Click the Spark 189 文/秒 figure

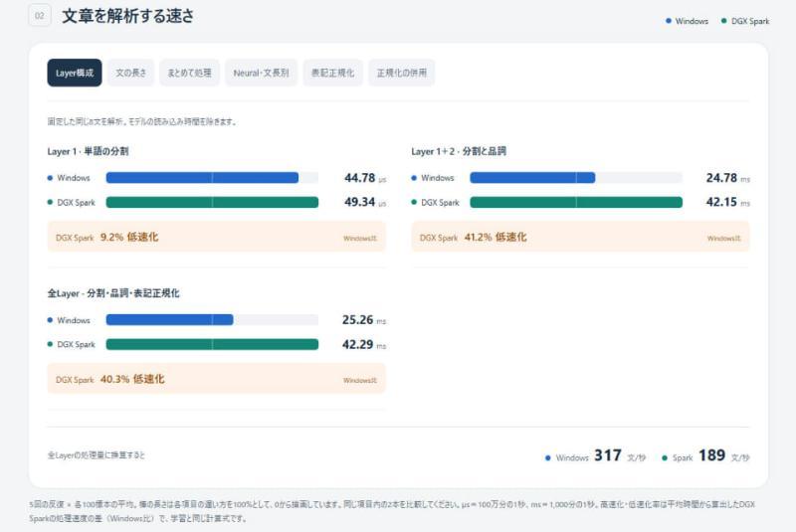[x=705, y=455]
